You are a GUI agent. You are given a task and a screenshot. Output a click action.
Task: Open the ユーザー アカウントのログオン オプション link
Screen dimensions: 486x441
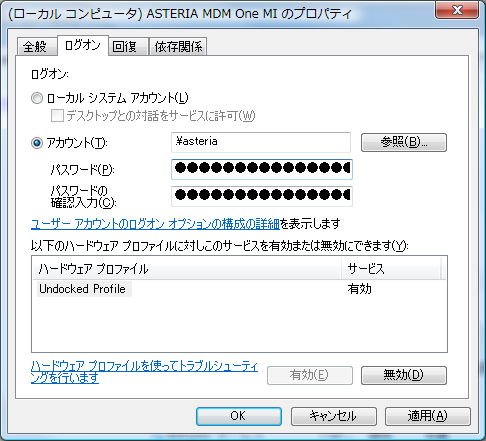coord(155,224)
